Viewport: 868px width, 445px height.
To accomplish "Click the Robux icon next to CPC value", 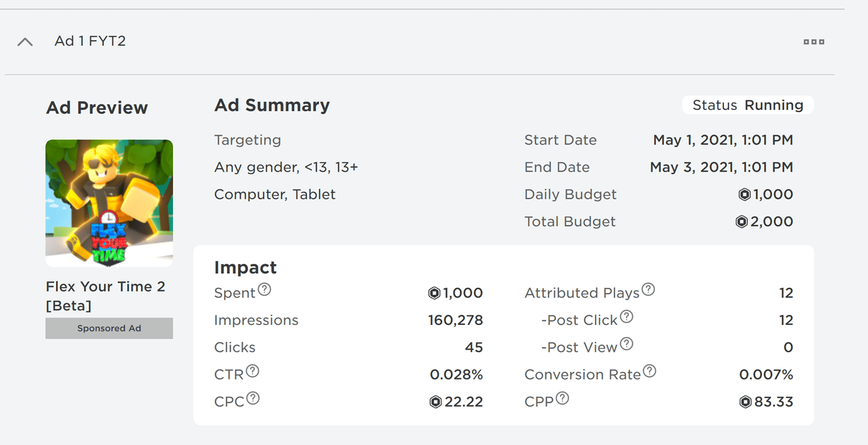I will point(435,402).
